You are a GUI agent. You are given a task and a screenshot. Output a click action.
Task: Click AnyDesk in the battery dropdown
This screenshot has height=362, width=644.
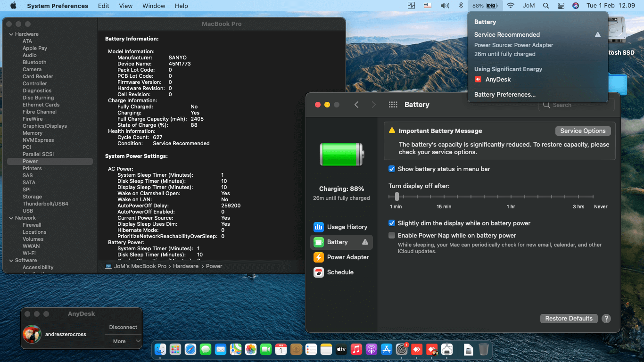coord(498,80)
